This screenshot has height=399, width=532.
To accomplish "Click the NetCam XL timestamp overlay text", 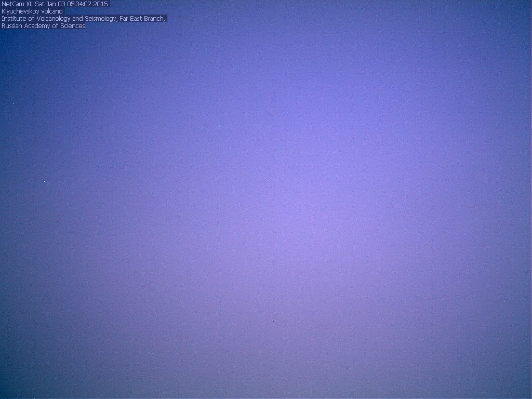I will coord(55,4).
